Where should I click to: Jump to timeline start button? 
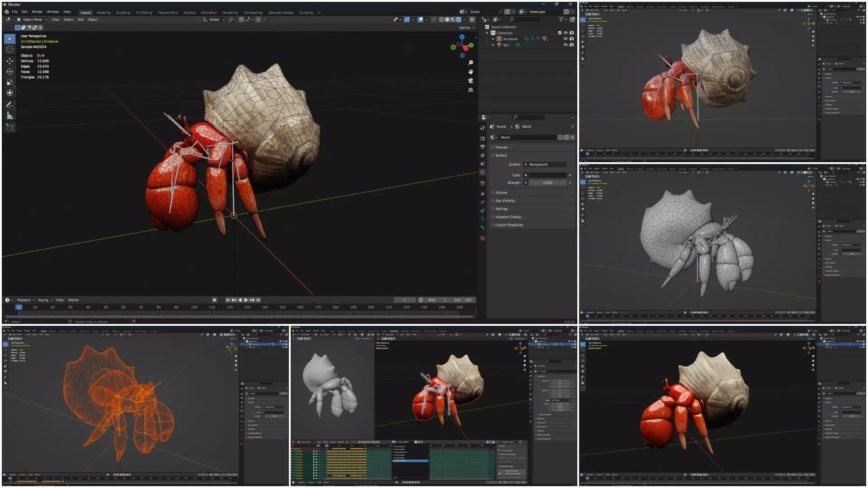pos(228,300)
